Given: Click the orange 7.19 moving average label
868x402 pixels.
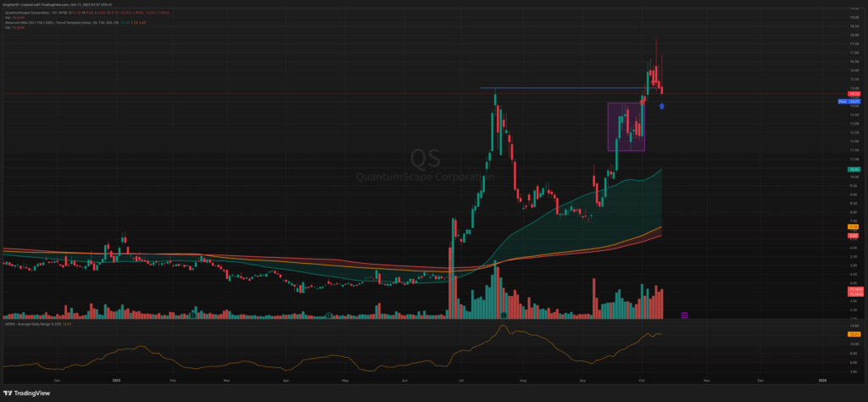Looking at the screenshot, I should (855, 227).
